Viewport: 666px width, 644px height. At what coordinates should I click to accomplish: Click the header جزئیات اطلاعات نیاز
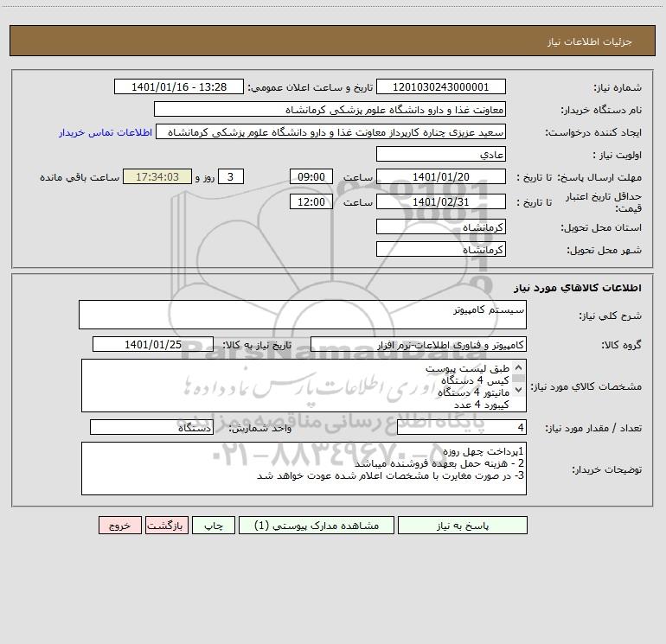pos(590,41)
